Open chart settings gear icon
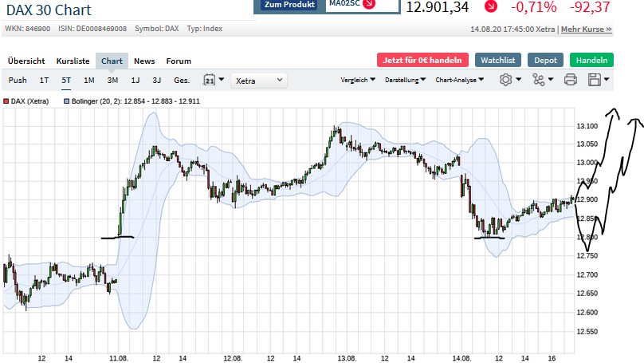Image resolution: width=644 pixels, height=363 pixels. pos(505,80)
